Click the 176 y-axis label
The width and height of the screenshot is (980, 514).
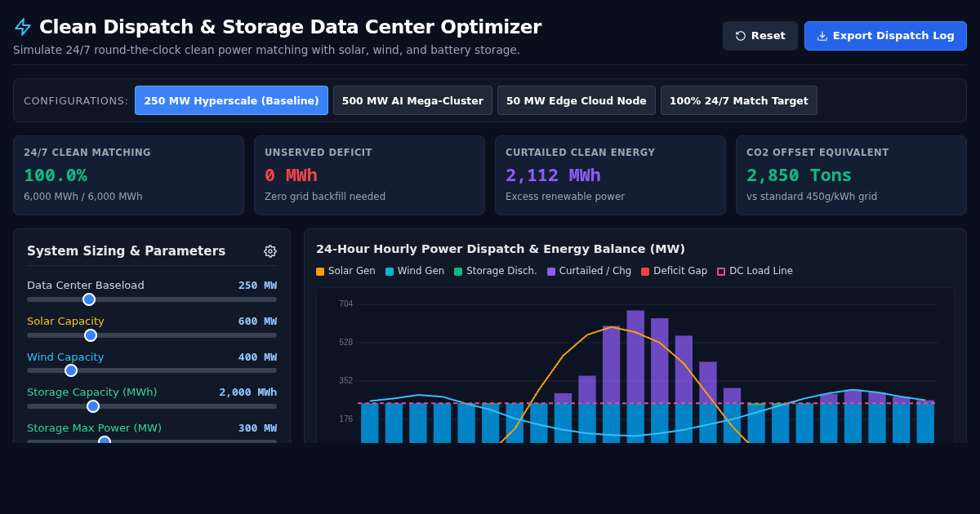click(x=346, y=419)
